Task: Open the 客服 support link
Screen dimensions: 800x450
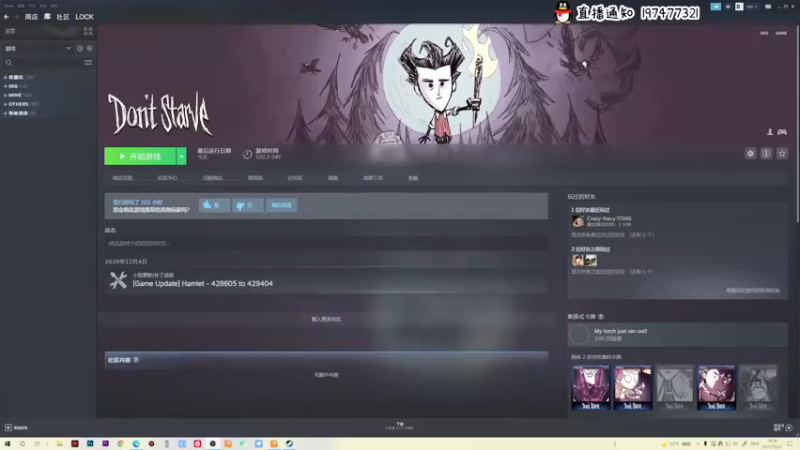Action: pyautogui.click(x=413, y=178)
